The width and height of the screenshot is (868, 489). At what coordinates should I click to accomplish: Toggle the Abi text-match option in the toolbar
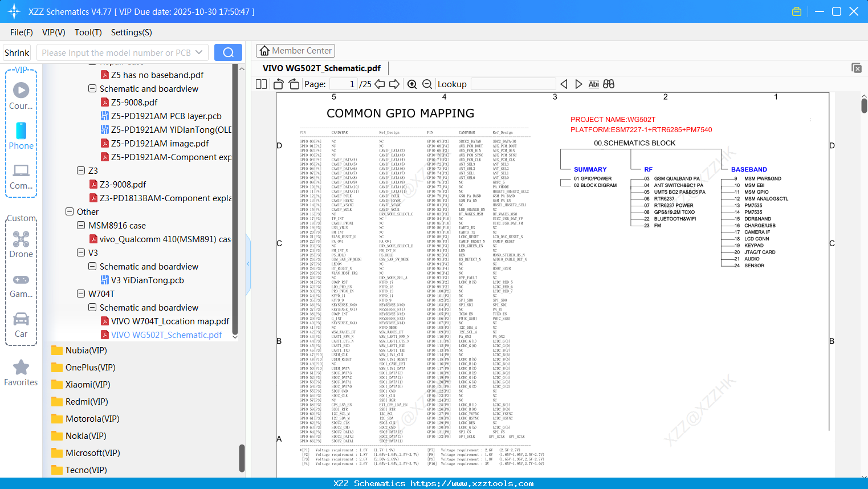click(594, 84)
